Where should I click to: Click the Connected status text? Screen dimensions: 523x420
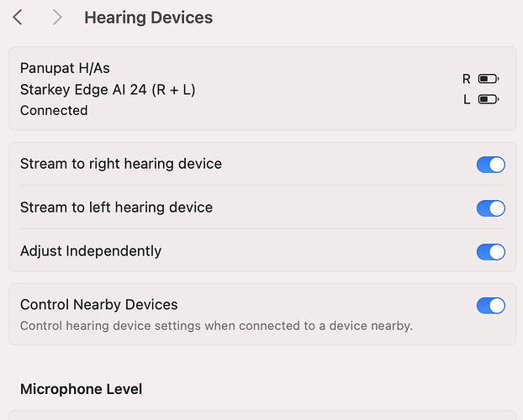click(x=54, y=111)
